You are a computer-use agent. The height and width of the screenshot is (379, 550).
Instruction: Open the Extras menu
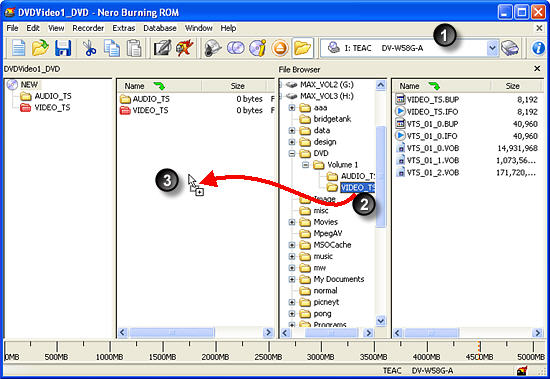tap(123, 28)
